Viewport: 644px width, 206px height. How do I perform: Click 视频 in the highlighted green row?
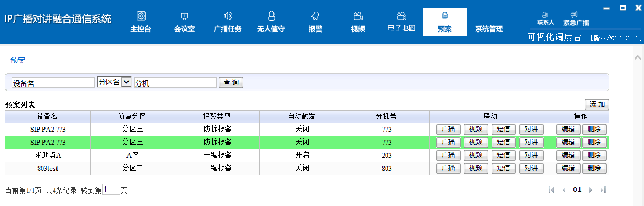point(476,142)
